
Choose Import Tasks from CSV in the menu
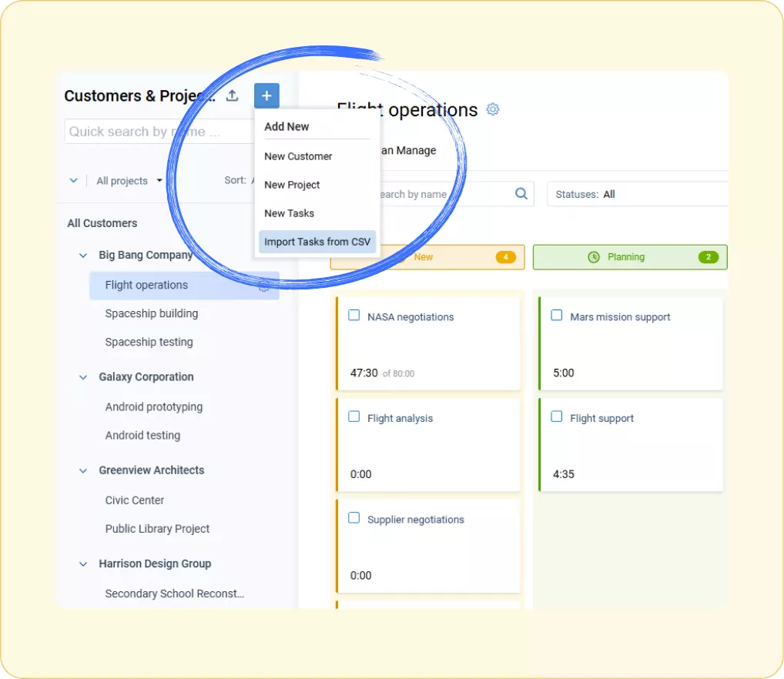[317, 242]
